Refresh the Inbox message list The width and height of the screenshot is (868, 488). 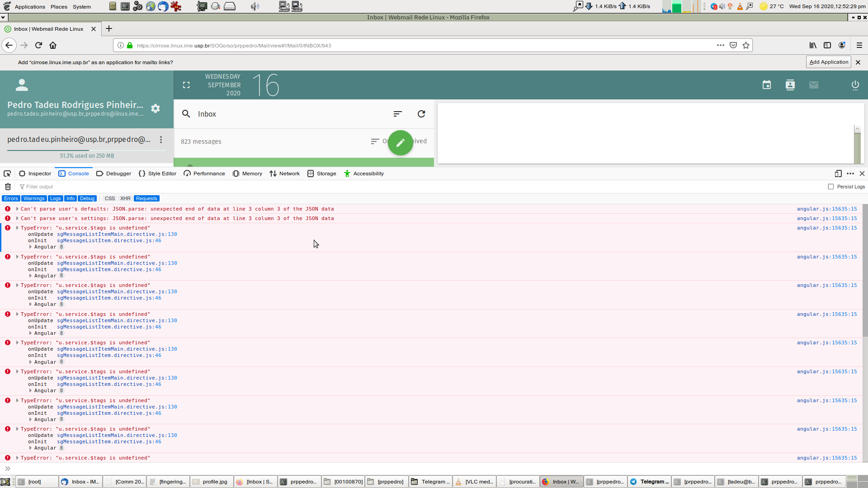pos(421,114)
